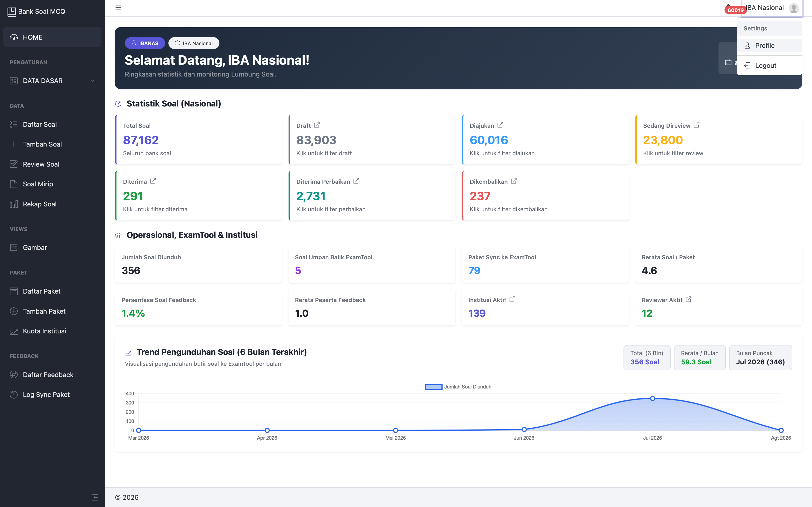Image resolution: width=812 pixels, height=507 pixels.
Task: Expand the DATA DASAR menu
Action: coord(52,81)
